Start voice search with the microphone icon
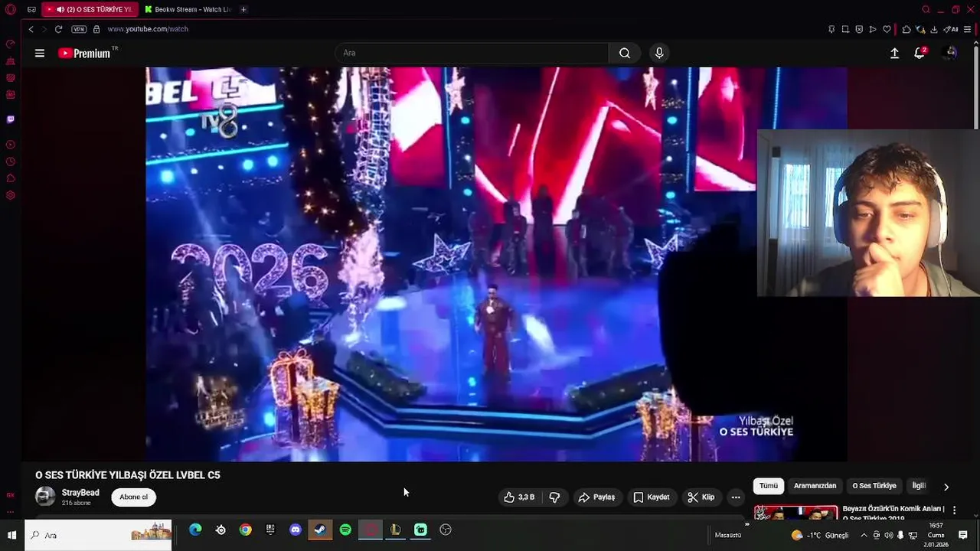This screenshot has width=980, height=551. 659,53
